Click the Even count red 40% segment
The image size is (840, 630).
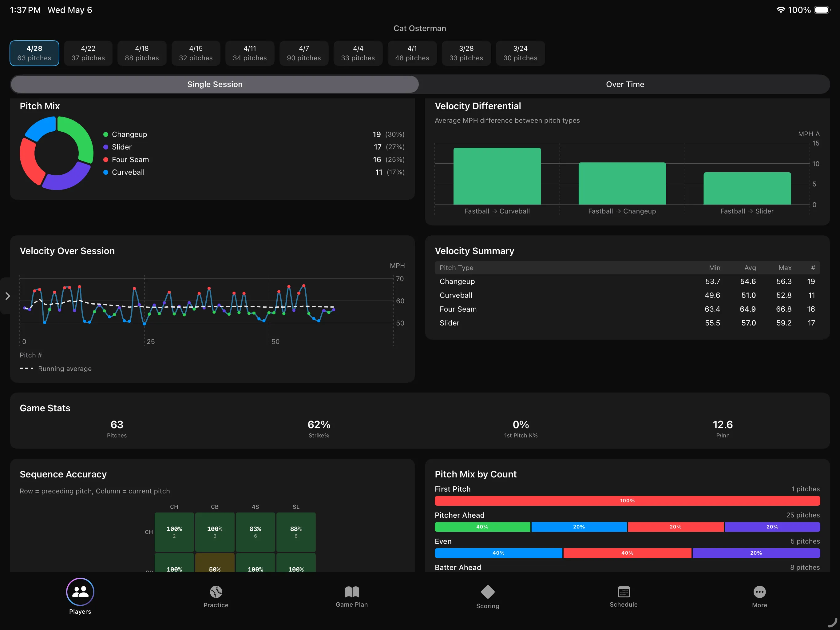627,553
